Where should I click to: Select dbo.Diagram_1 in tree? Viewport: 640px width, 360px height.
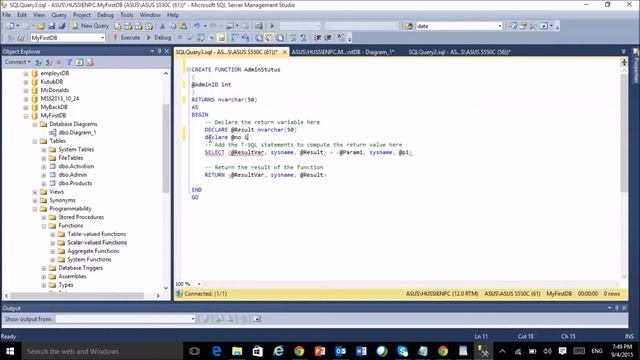point(77,133)
